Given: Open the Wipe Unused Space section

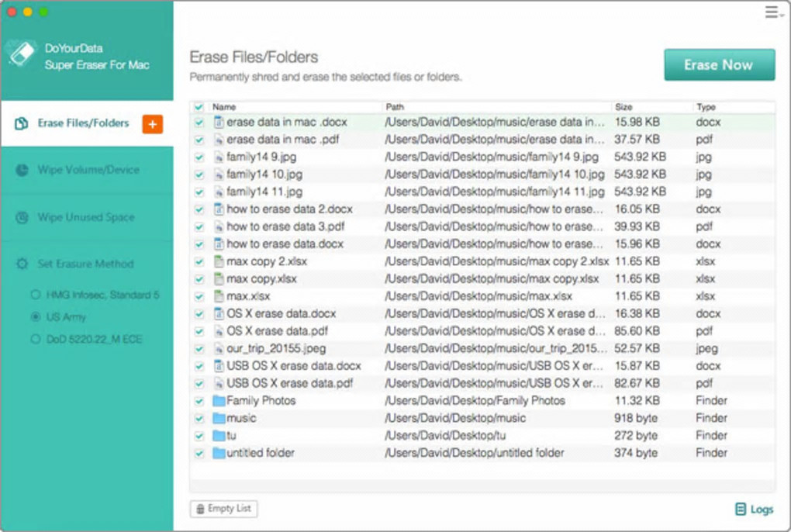Looking at the screenshot, I should point(86,218).
